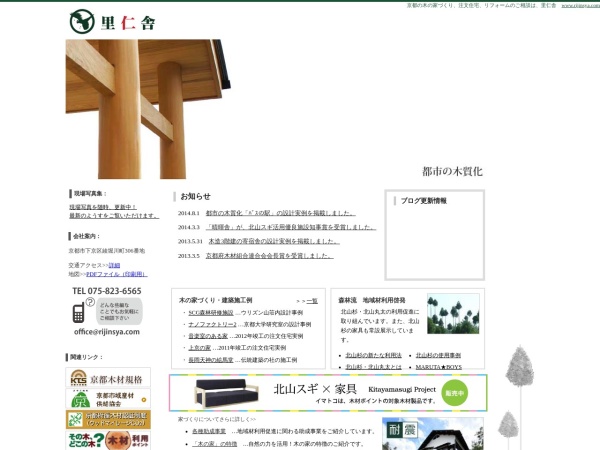Click the Kitayama cedar trees photo
This screenshot has width=600, height=450.
[x=453, y=314]
